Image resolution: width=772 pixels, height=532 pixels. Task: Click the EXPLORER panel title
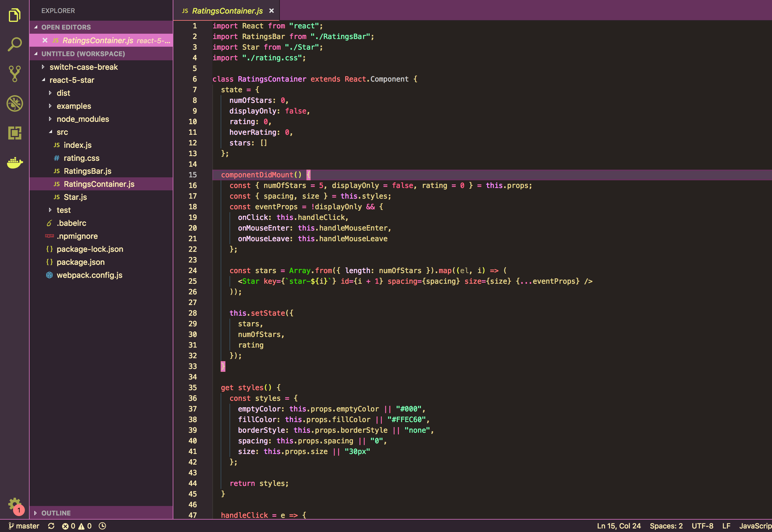58,11
